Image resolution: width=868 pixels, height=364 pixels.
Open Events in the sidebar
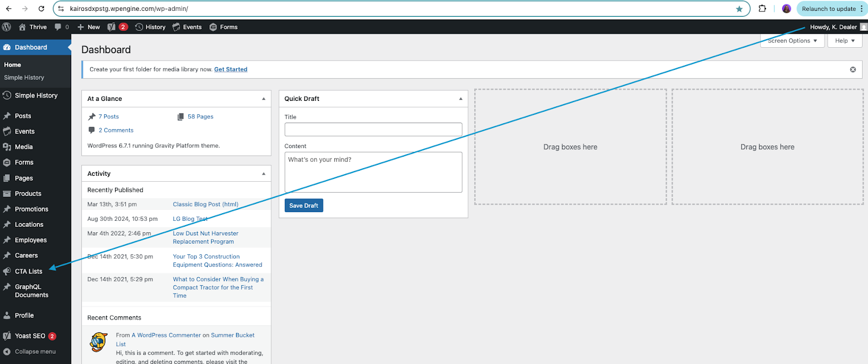(x=35, y=131)
